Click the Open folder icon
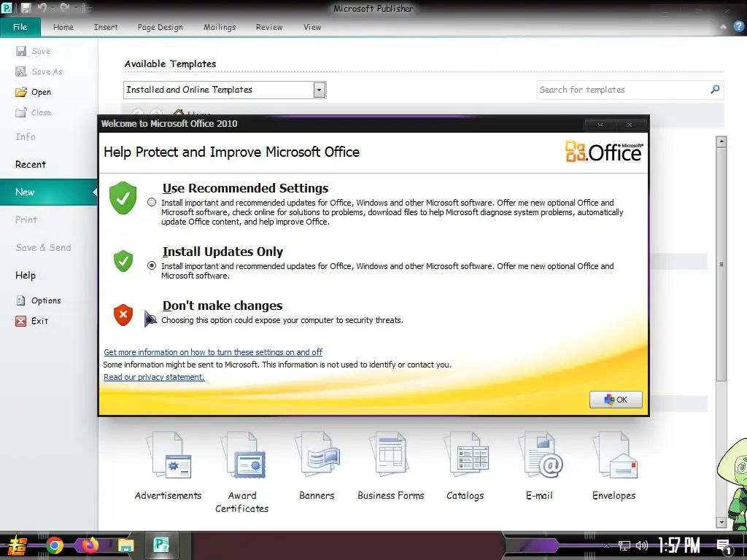 coord(21,92)
